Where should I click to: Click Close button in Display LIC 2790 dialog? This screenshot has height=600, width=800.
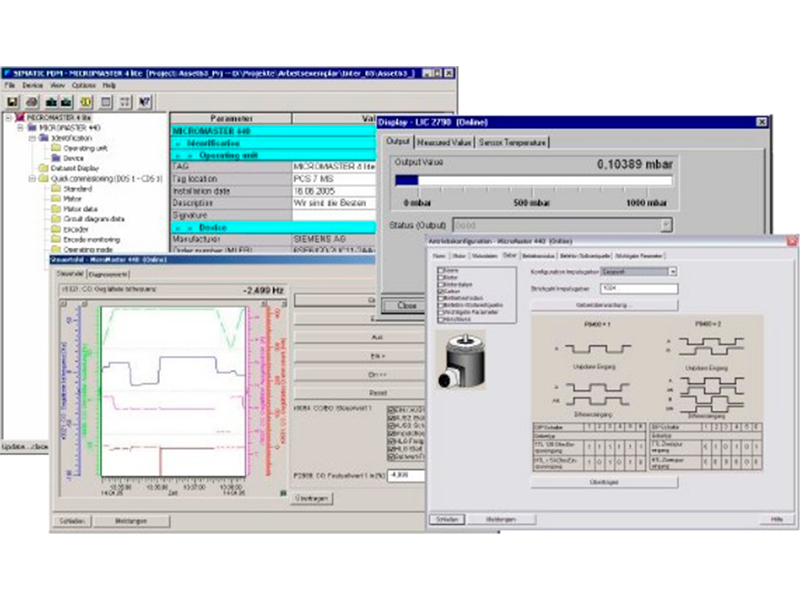tap(407, 306)
